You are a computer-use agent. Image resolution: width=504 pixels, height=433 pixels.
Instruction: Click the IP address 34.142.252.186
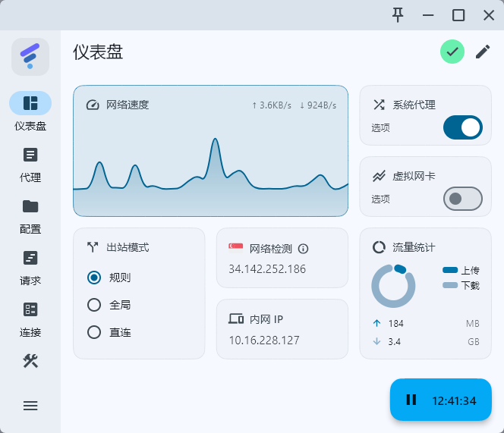pos(267,269)
